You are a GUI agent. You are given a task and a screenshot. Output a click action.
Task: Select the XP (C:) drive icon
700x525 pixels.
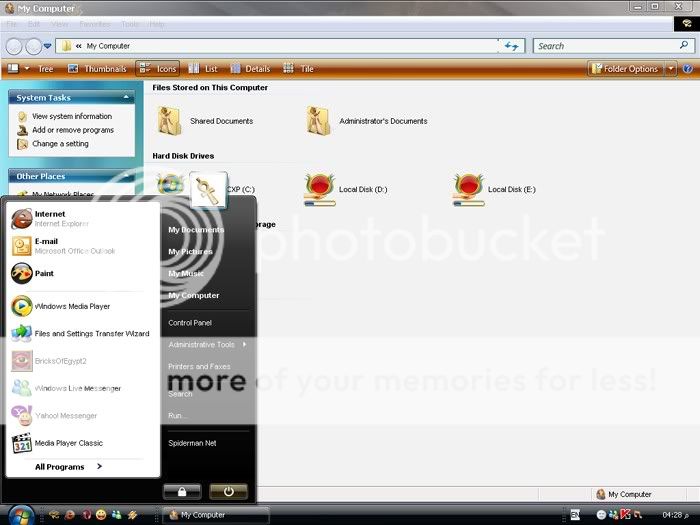[170, 184]
